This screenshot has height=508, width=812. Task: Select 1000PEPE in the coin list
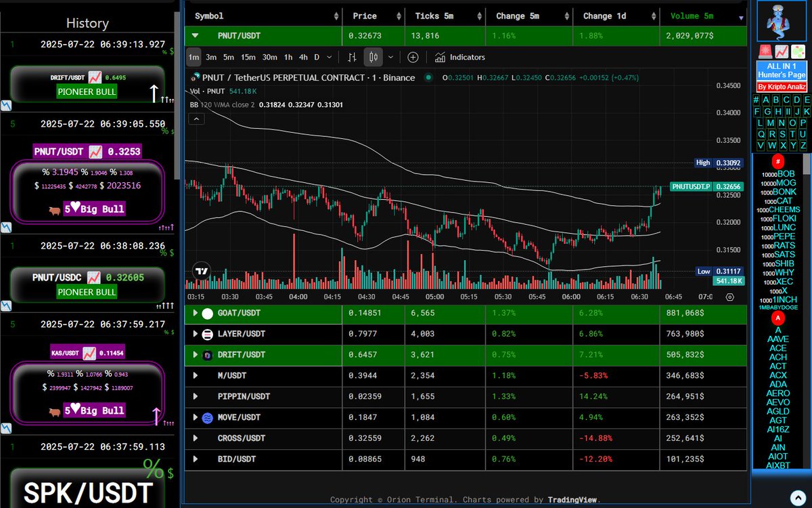coord(780,236)
